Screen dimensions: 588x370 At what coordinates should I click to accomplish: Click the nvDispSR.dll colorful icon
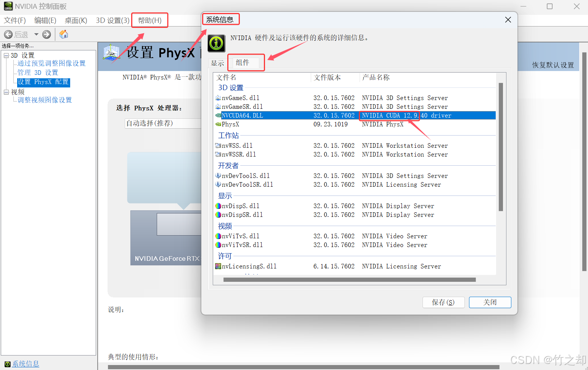coord(218,215)
